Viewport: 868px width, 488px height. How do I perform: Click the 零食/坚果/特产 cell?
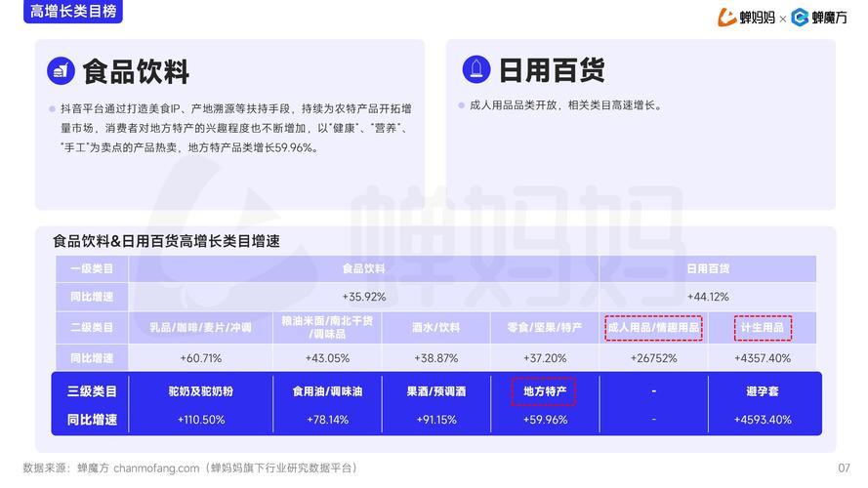[545, 328]
